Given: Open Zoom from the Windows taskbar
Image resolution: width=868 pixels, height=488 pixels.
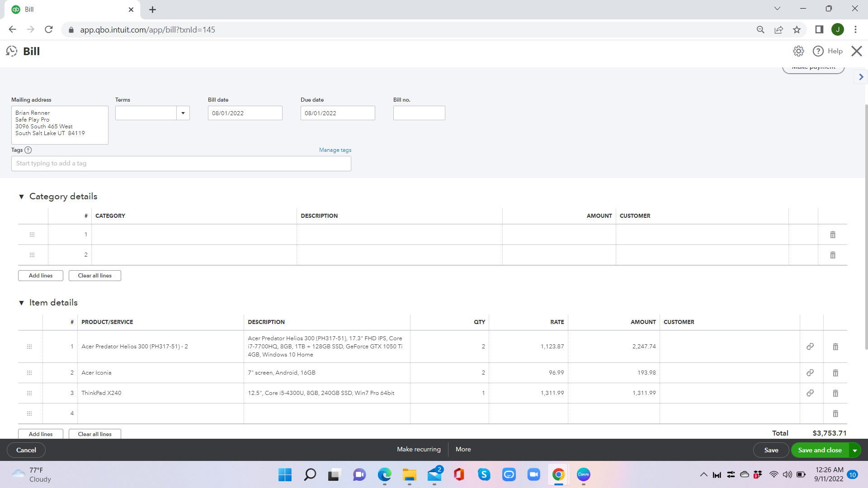Looking at the screenshot, I should pyautogui.click(x=533, y=474).
